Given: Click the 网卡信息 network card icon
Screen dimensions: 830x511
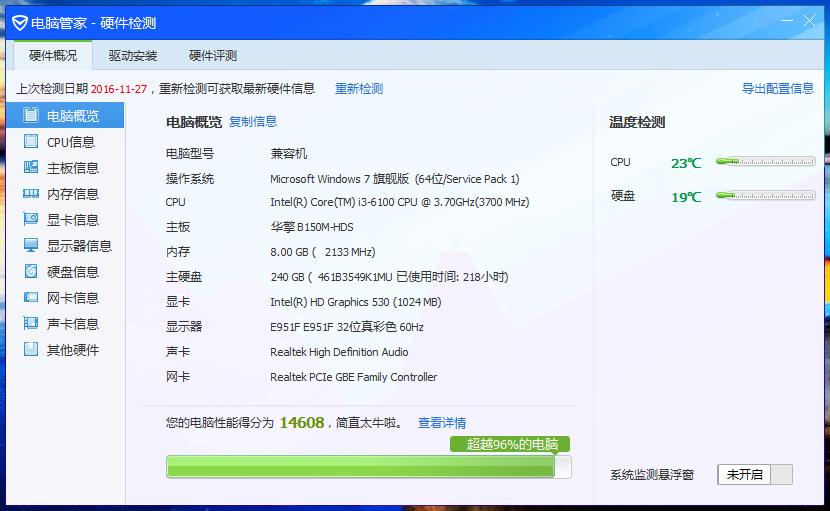Looking at the screenshot, I should tap(31, 297).
